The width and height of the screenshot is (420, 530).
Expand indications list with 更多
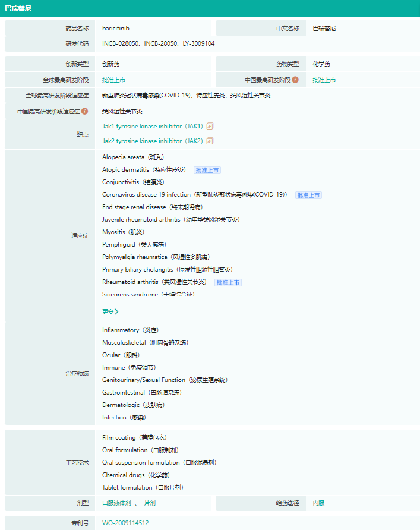coord(110,312)
